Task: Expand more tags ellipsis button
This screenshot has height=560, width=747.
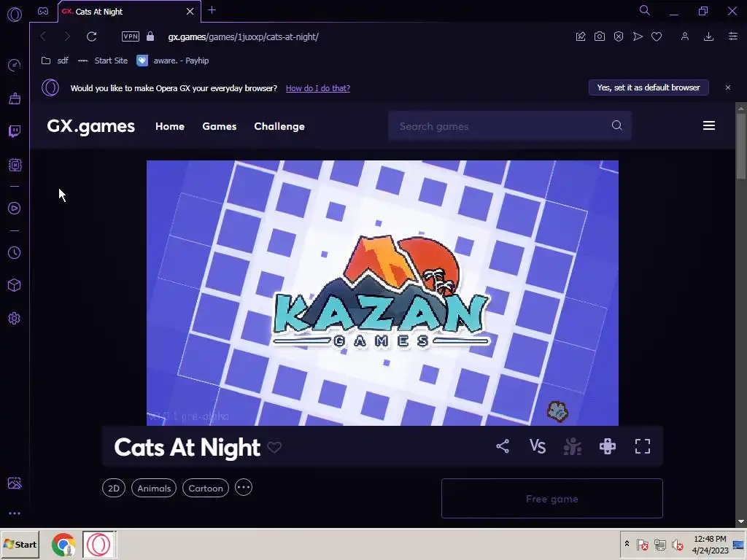Action: pyautogui.click(x=244, y=488)
